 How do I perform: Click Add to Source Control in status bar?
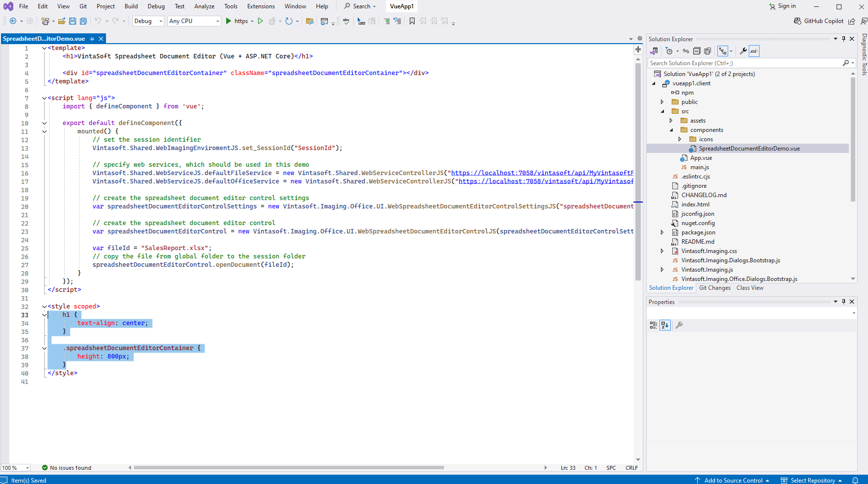(x=732, y=480)
